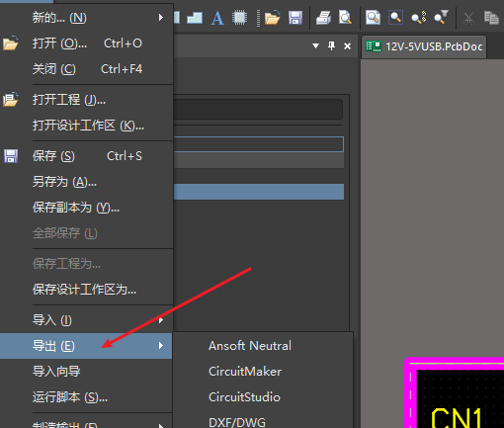Viewport: 504px width, 428px height.
Task: Click the text string A tool icon
Action: [217, 18]
